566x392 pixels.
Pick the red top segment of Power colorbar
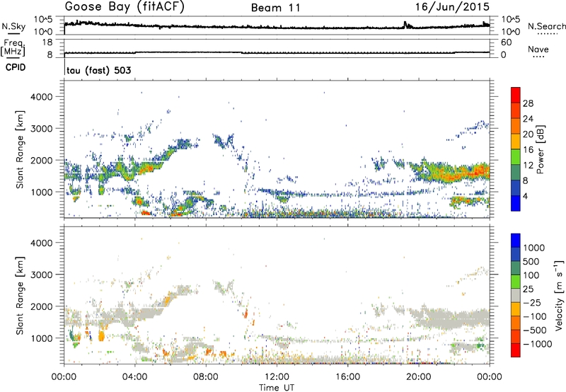pos(516,95)
